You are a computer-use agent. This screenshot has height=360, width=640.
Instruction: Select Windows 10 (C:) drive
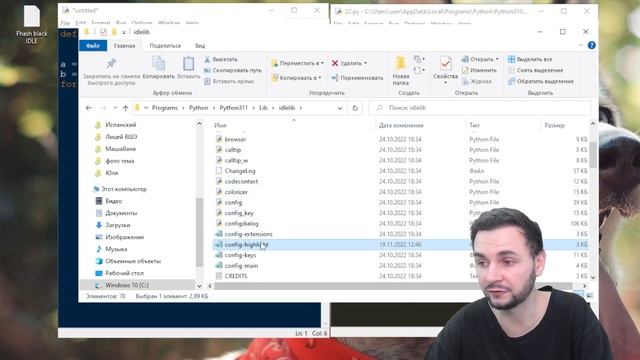[127, 285]
